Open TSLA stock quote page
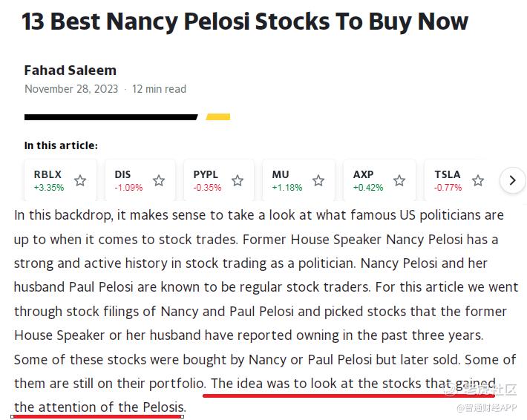This screenshot has height=420, width=527. pyautogui.click(x=447, y=174)
